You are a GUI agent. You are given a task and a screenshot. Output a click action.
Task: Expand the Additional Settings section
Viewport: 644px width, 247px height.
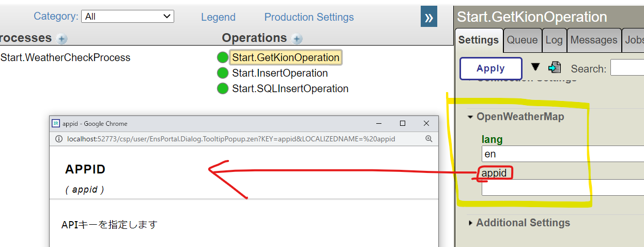point(470,223)
